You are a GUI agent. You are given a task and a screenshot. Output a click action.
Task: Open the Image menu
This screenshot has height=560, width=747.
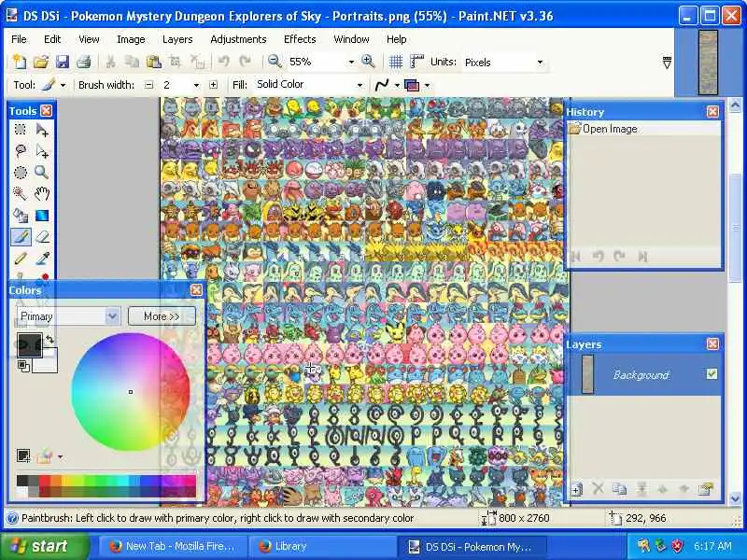(131, 39)
